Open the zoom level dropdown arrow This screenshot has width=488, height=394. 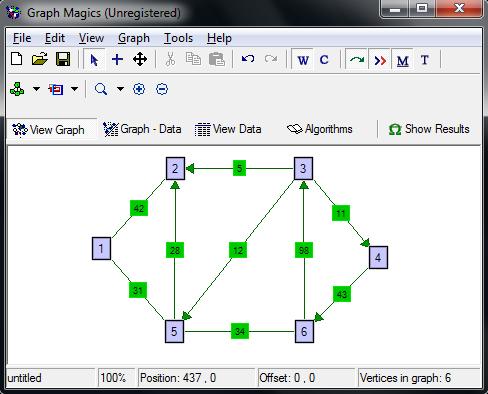coord(120,89)
